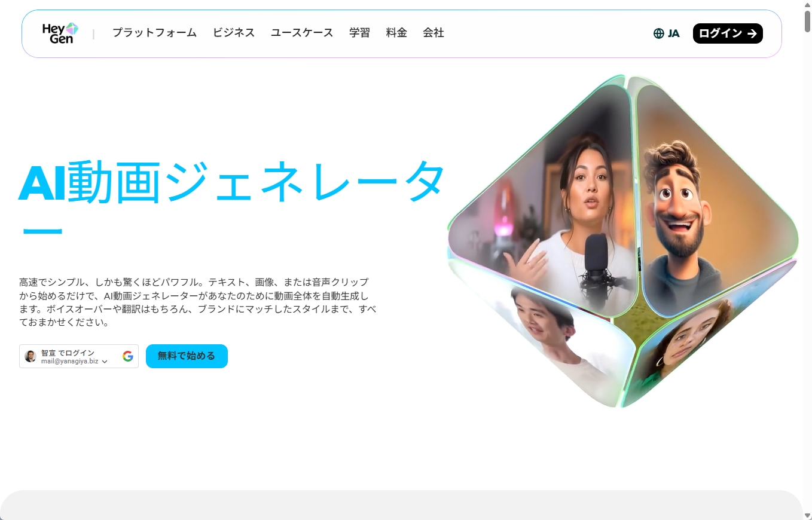This screenshot has width=812, height=520.
Task: Click the vertical scrollbar track
Action: pyautogui.click(x=807, y=269)
